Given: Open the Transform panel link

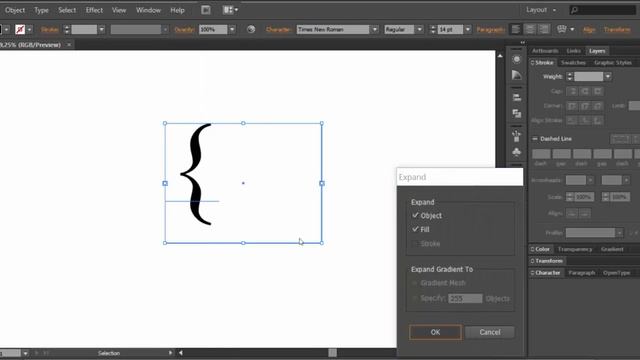Looking at the screenshot, I should [x=617, y=29].
